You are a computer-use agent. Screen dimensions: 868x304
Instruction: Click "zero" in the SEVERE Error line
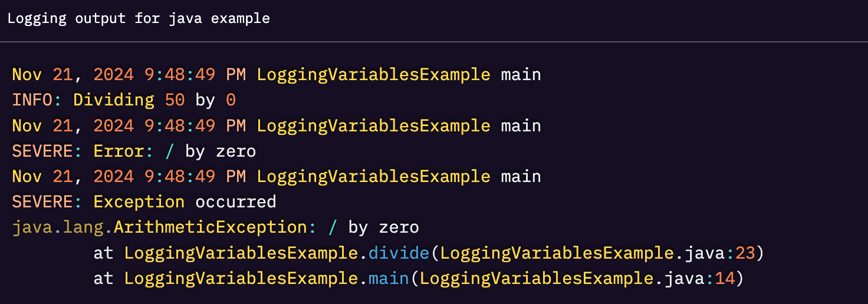coord(236,151)
